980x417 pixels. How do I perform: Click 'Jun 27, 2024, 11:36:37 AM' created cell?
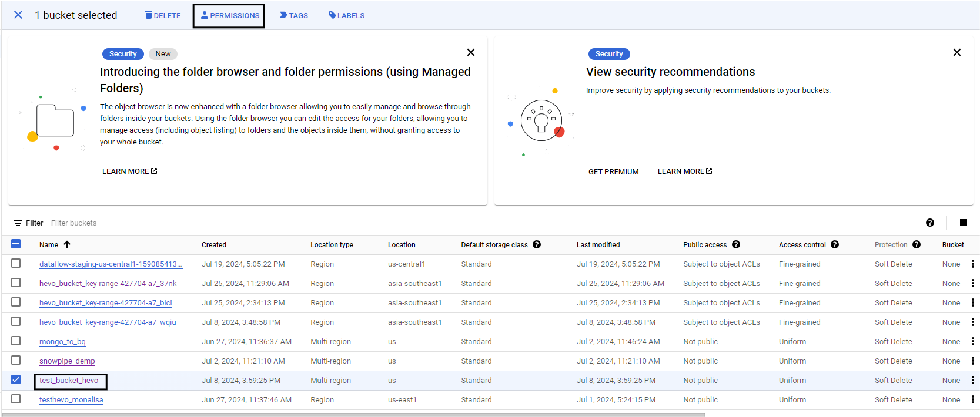(x=246, y=342)
